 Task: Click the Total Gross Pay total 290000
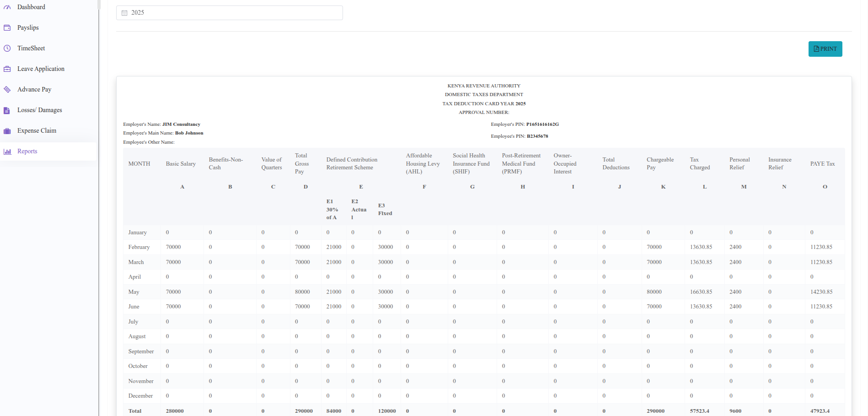[x=304, y=411]
